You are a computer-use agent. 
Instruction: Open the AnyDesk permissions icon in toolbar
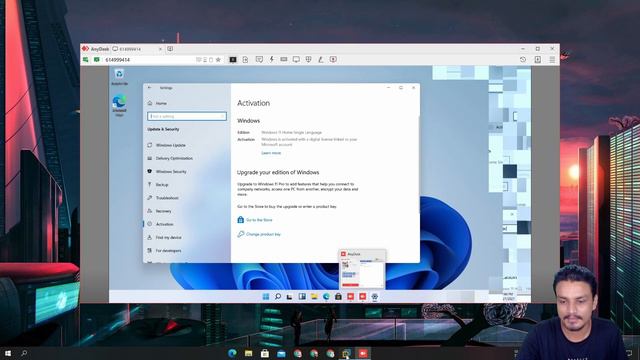coord(309,60)
